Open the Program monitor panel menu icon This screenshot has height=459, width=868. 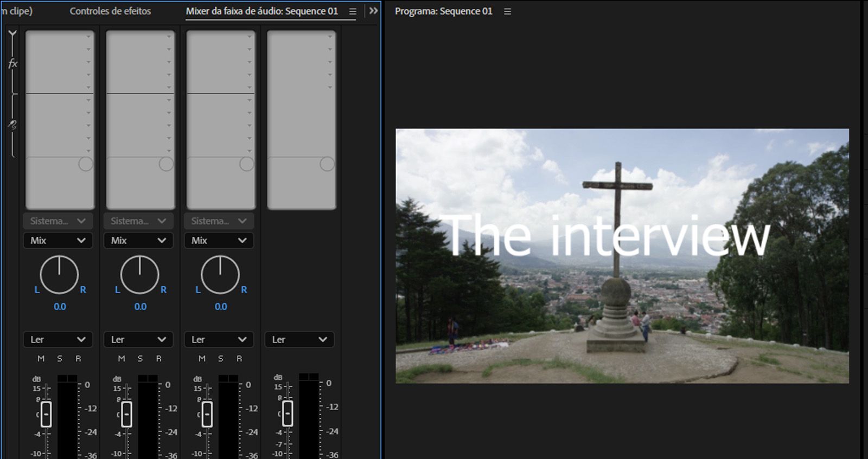point(507,11)
